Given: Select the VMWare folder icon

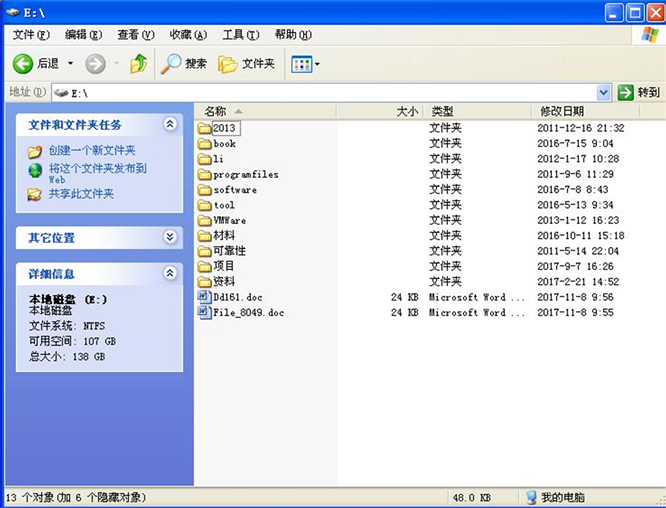Looking at the screenshot, I should click(x=205, y=220).
